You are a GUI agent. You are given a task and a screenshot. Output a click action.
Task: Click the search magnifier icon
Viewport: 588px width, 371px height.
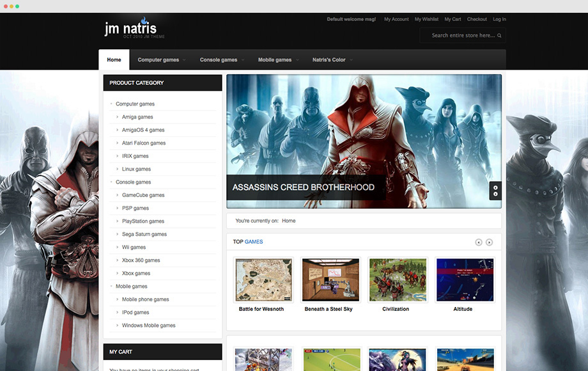pyautogui.click(x=499, y=36)
